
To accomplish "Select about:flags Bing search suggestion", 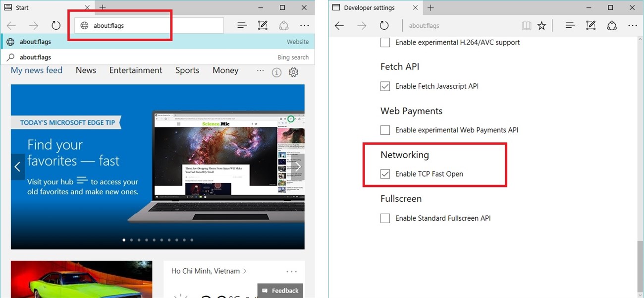I will [158, 57].
